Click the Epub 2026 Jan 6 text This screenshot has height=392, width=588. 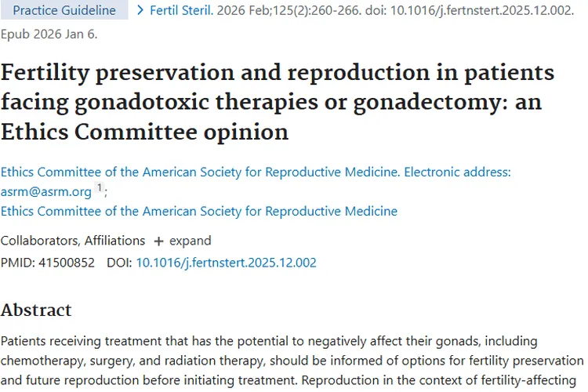tap(49, 35)
